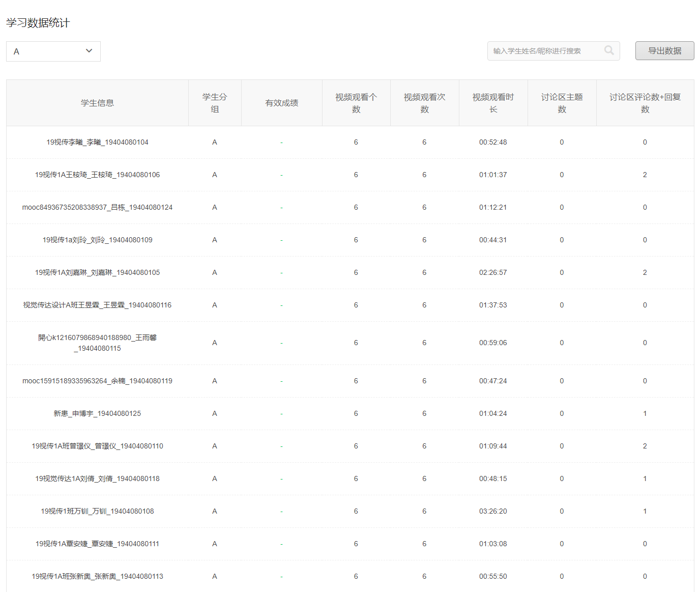Select the 视频观看时长 column header
Screen dimensions: 700x592
493,103
